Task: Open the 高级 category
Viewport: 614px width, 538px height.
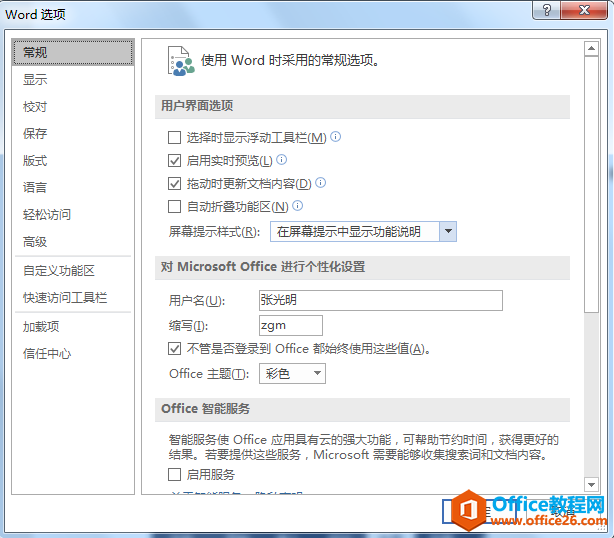Action: (73, 242)
